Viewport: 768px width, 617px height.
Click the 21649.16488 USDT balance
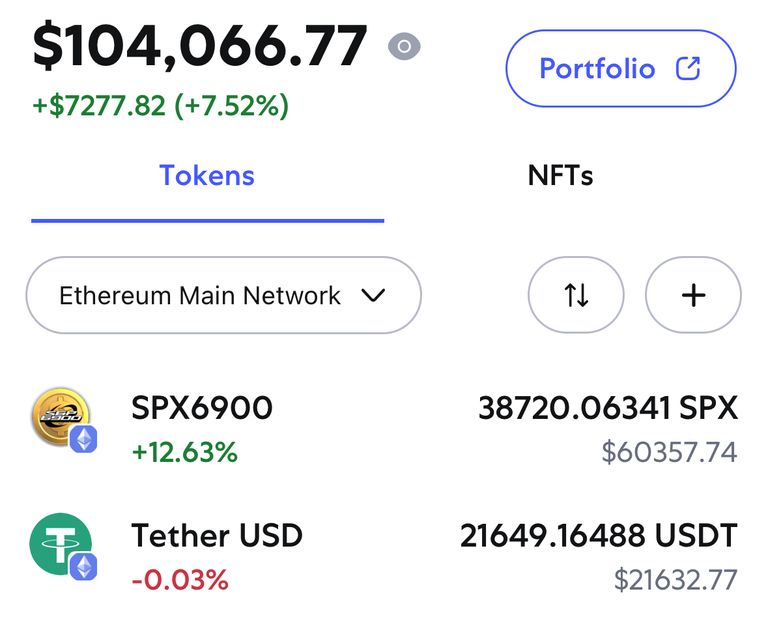599,535
